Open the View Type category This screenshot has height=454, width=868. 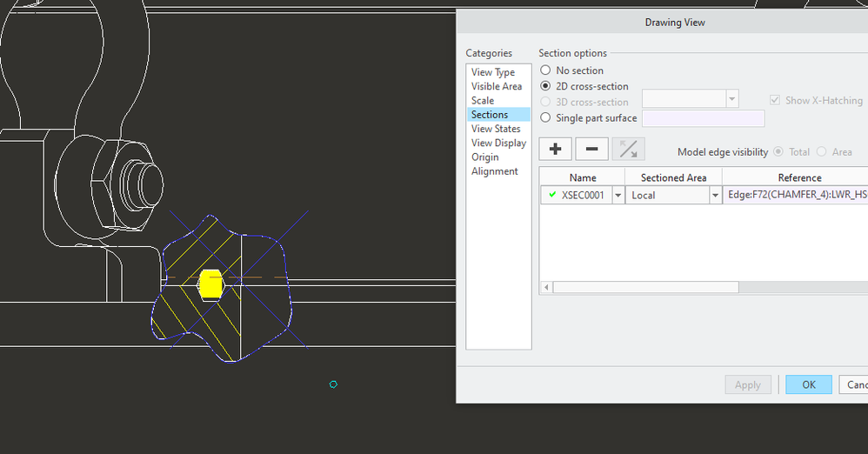tap(493, 72)
